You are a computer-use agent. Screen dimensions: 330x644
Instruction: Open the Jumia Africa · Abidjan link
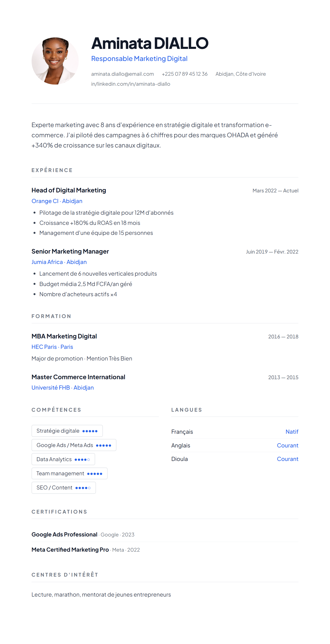pyautogui.click(x=59, y=262)
